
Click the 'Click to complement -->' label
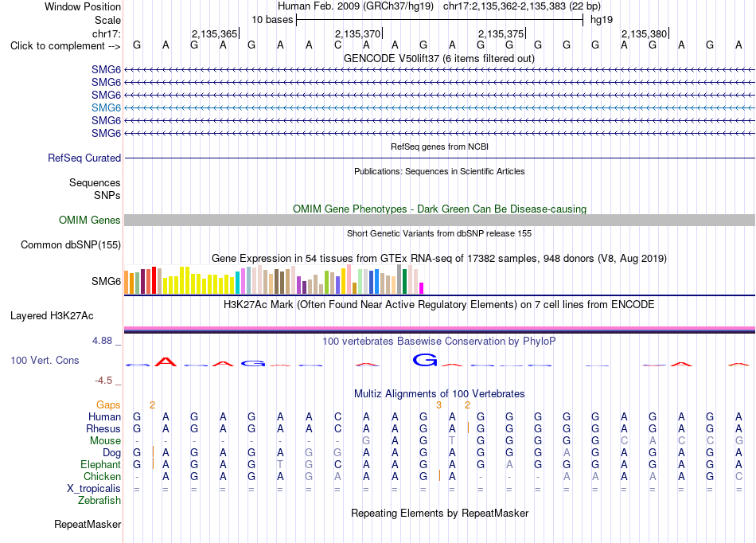tap(65, 46)
